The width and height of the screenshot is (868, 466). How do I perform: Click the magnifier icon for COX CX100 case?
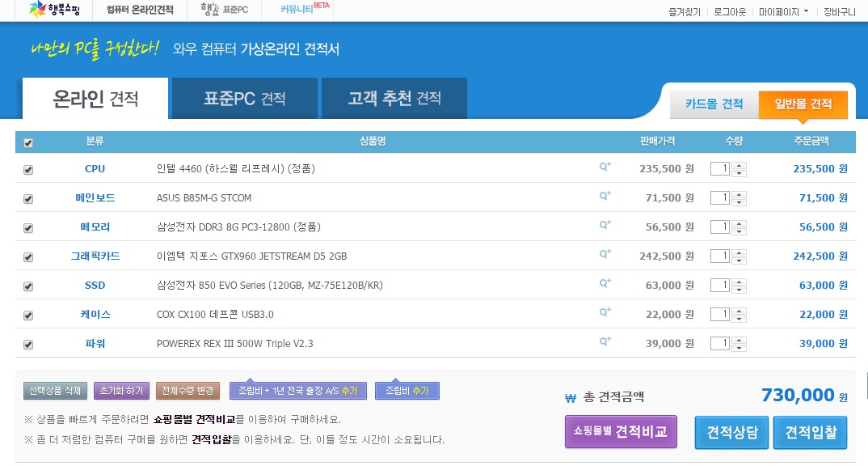click(x=605, y=313)
